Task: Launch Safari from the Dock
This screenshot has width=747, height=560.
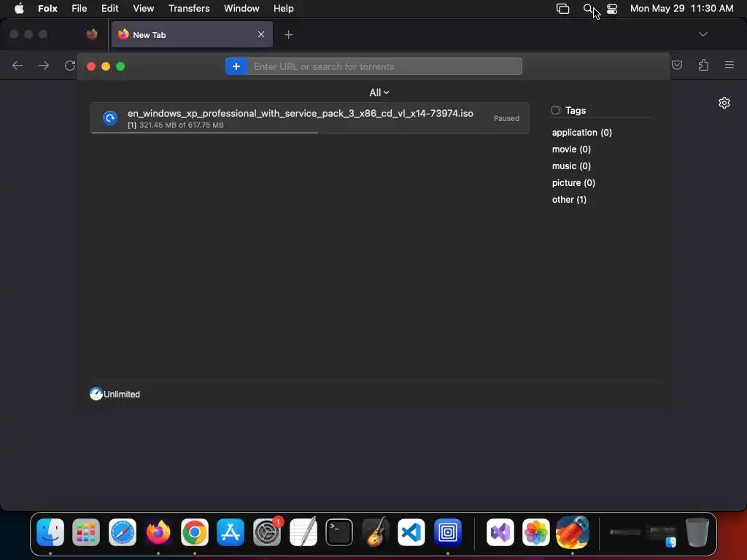Action: click(123, 532)
